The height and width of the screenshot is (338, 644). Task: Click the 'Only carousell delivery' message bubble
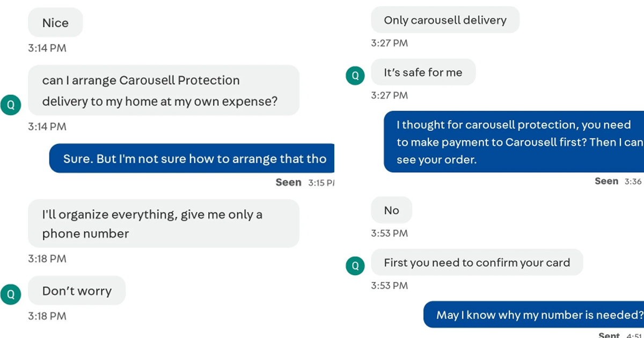445,19
